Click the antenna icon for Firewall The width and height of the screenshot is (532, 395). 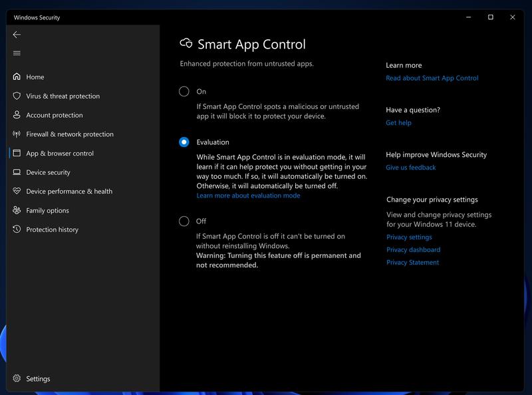17,134
